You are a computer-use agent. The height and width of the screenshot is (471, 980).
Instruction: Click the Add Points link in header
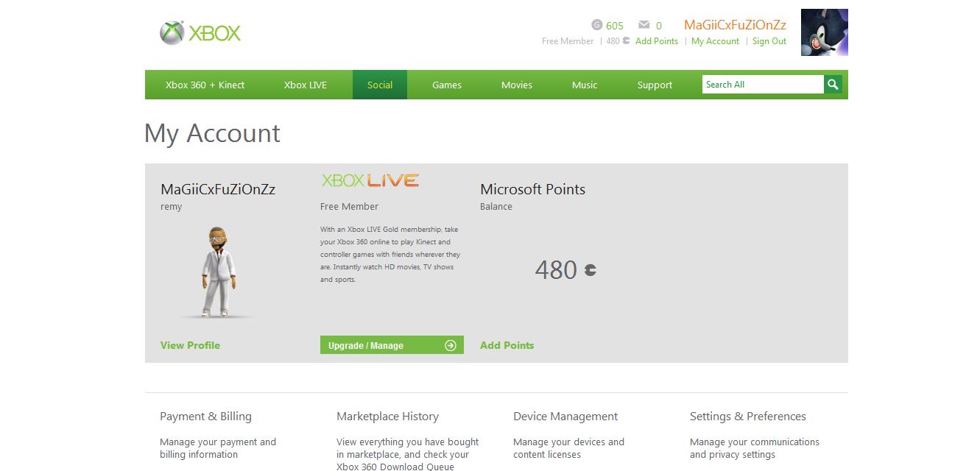click(x=657, y=41)
